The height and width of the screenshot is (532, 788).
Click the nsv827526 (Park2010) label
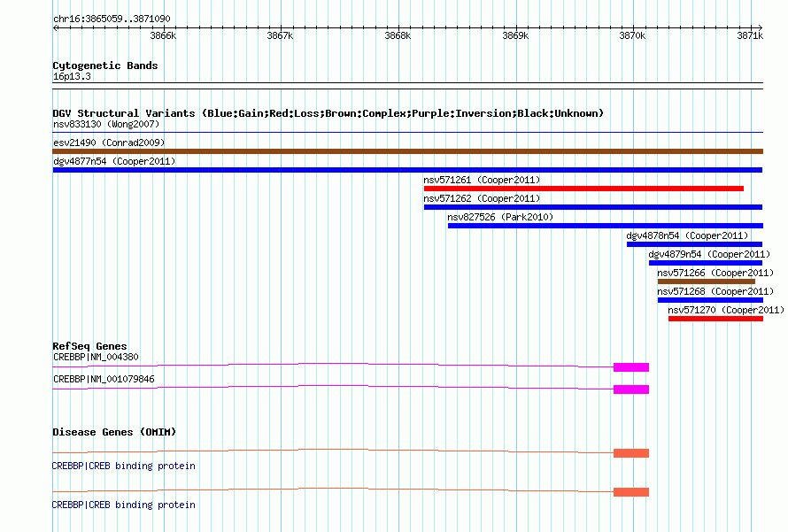click(500, 217)
